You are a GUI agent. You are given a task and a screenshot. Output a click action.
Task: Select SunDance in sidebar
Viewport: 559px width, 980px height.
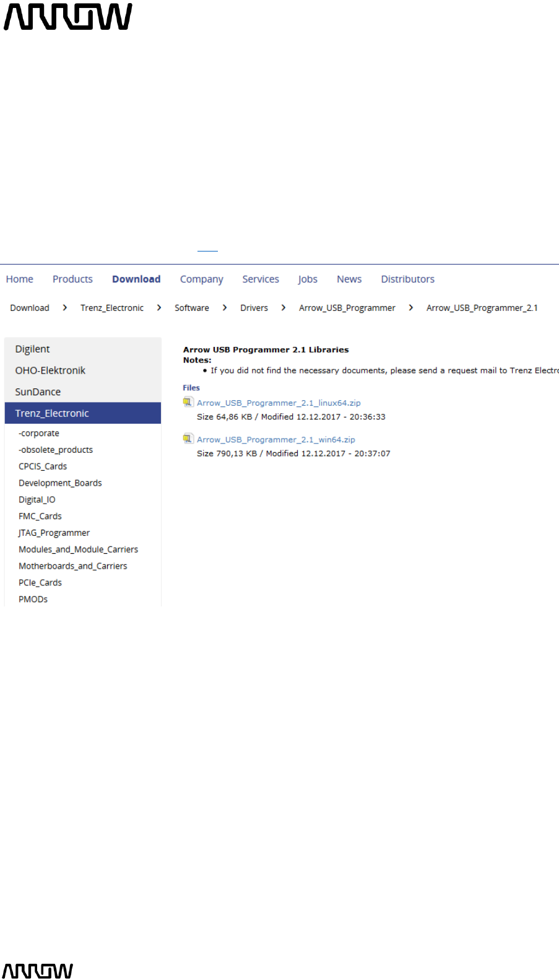click(82, 392)
